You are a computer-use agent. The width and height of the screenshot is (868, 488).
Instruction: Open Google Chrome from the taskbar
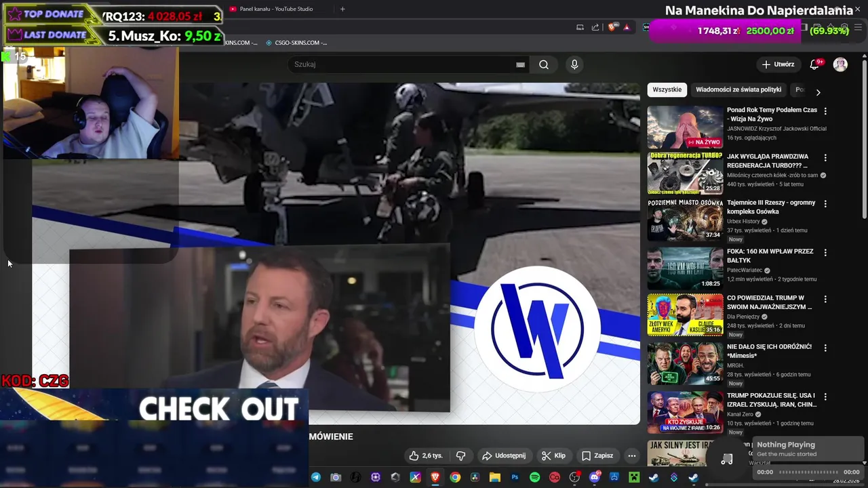click(x=455, y=477)
